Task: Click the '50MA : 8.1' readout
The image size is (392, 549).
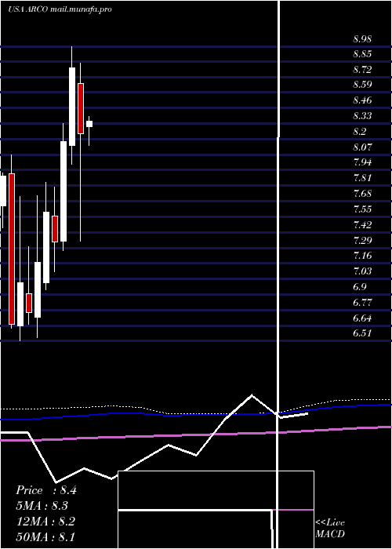Action: pyautogui.click(x=45, y=536)
